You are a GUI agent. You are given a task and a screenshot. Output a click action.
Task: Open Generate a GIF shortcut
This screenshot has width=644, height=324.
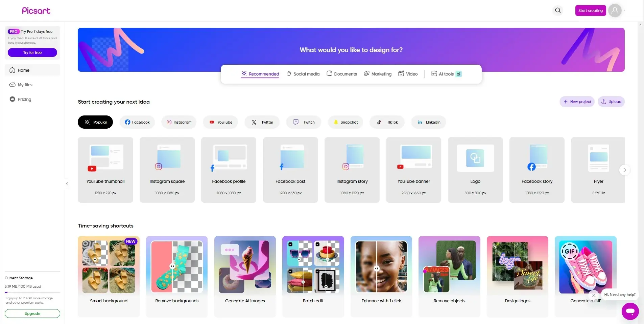pos(586,277)
